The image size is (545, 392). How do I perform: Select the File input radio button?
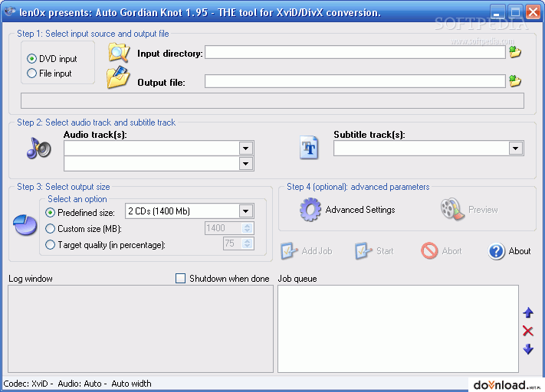(31, 73)
